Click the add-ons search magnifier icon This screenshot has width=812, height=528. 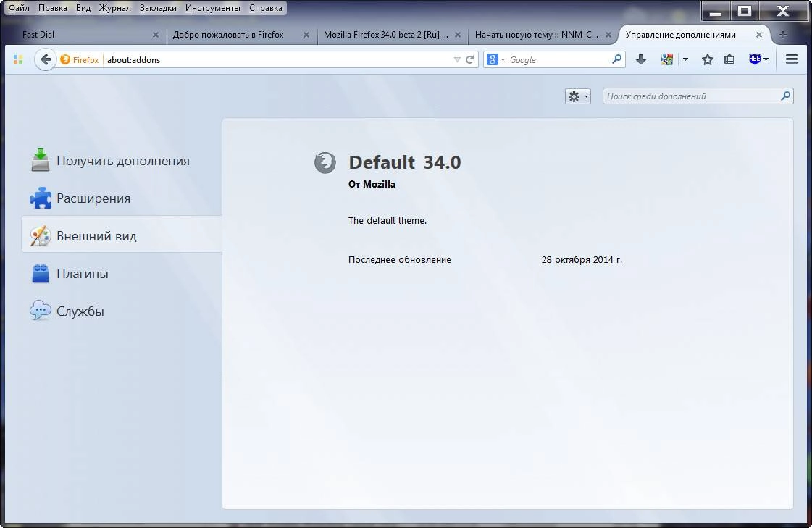786,96
